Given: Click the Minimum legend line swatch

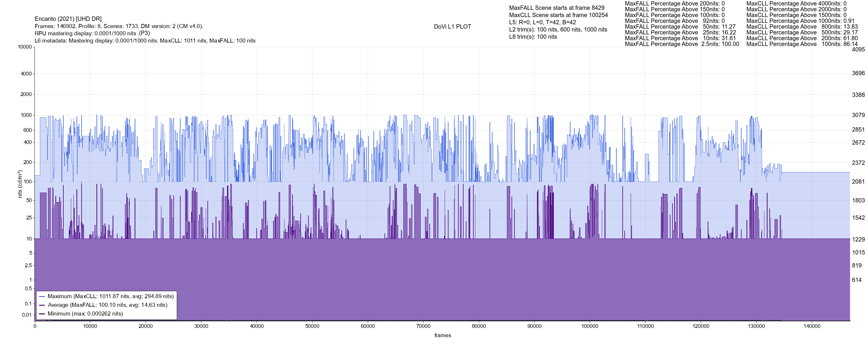Looking at the screenshot, I should (42, 314).
